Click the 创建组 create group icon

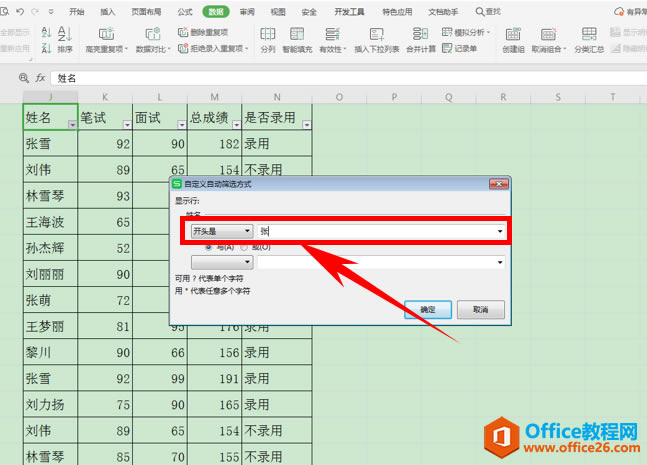[513, 34]
